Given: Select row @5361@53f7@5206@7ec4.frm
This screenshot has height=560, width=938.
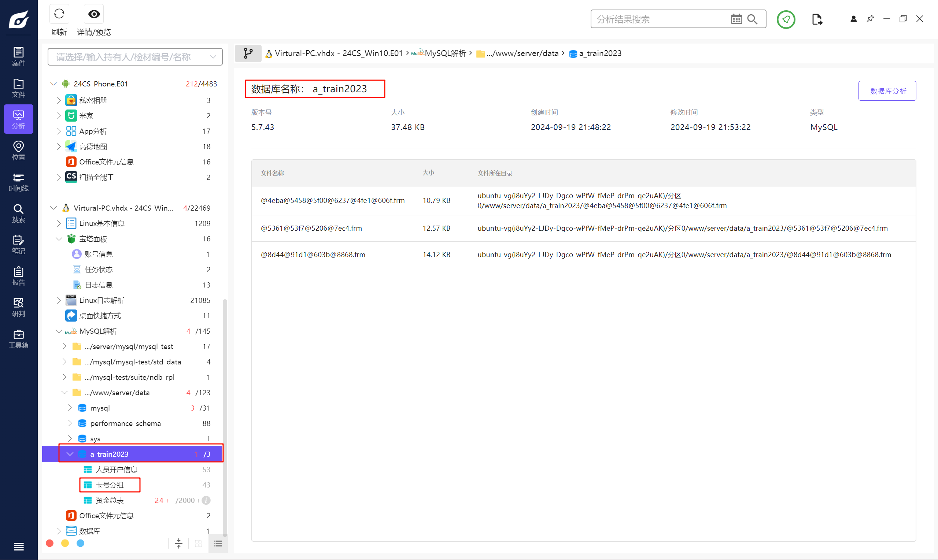Looking at the screenshot, I should click(584, 228).
